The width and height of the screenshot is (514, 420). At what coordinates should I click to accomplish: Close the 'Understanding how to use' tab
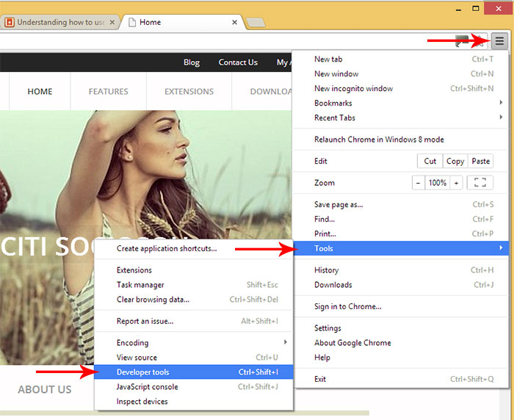click(x=112, y=22)
